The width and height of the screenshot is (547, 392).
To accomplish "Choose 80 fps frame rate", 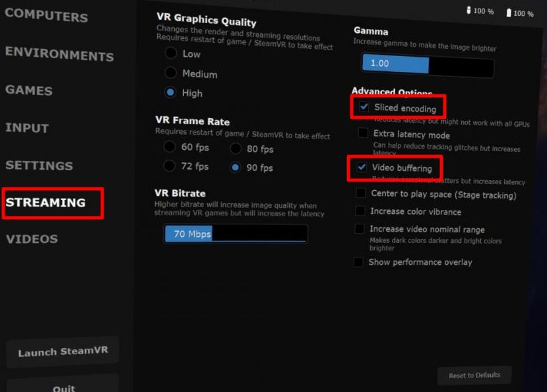I will pos(236,148).
